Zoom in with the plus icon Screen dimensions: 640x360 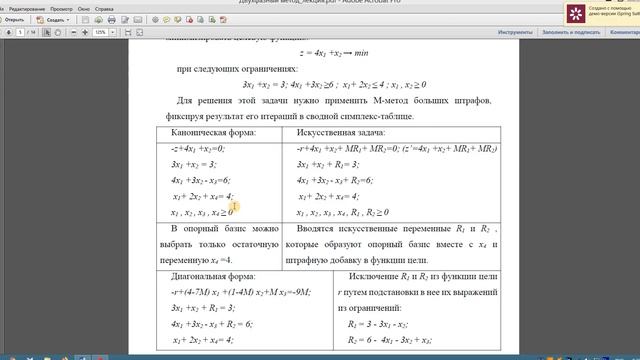(x=85, y=32)
